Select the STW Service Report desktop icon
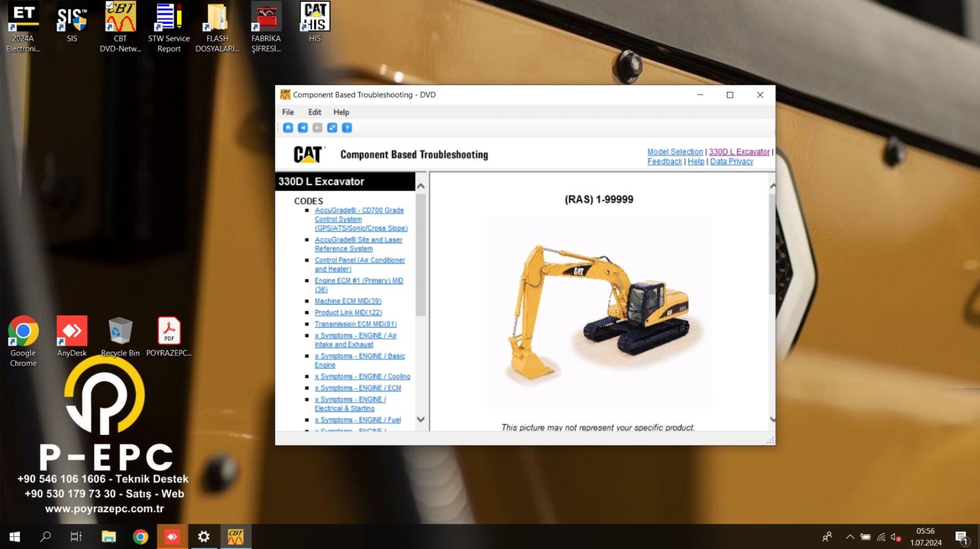 pos(168,27)
